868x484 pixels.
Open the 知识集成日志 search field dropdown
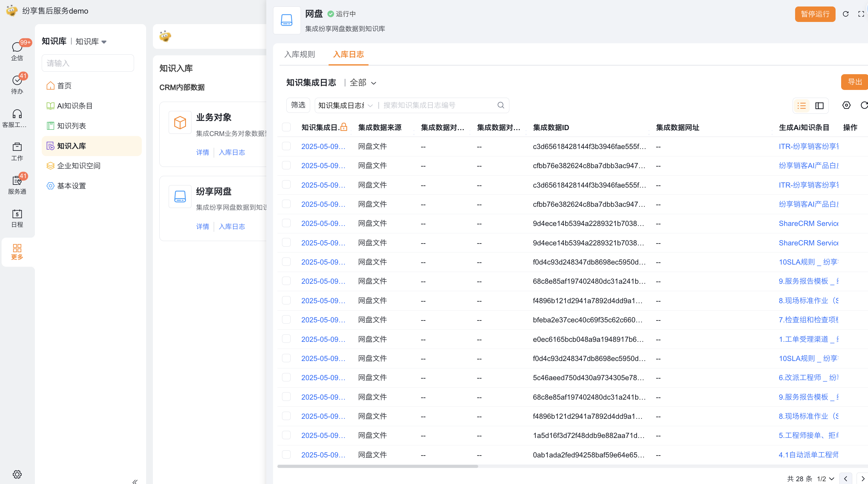click(345, 105)
